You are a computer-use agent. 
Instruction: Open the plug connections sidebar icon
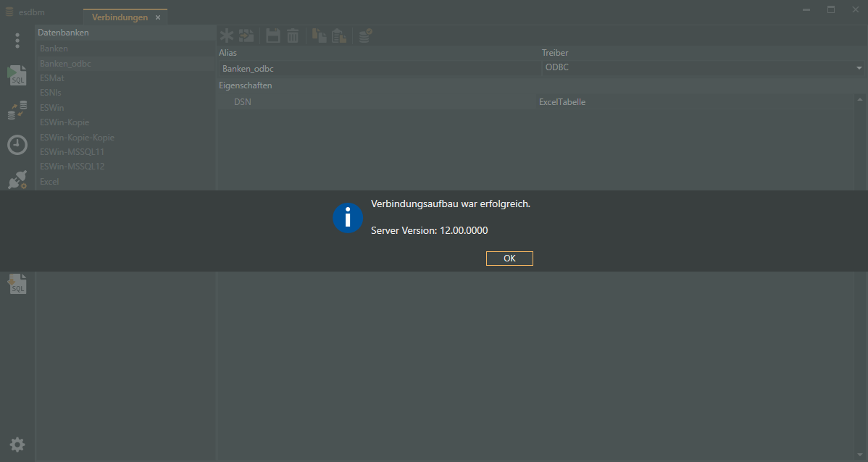tap(17, 180)
